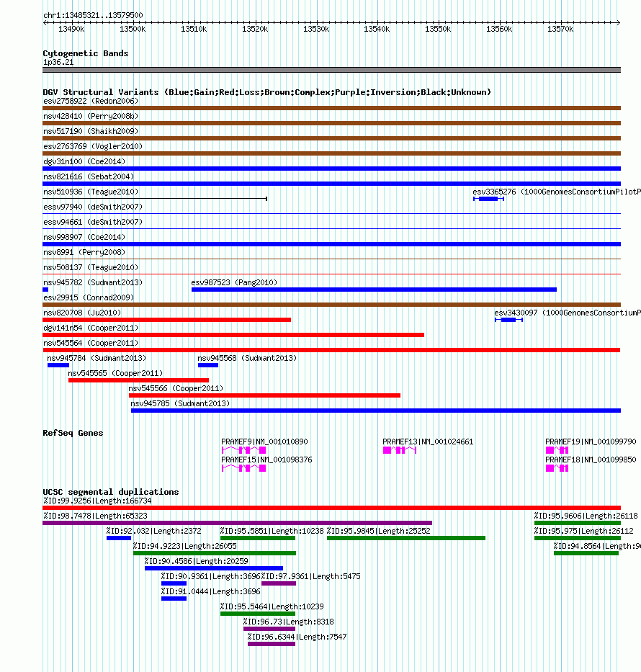Open esv29915 (Conrad2009) variant

point(331,305)
